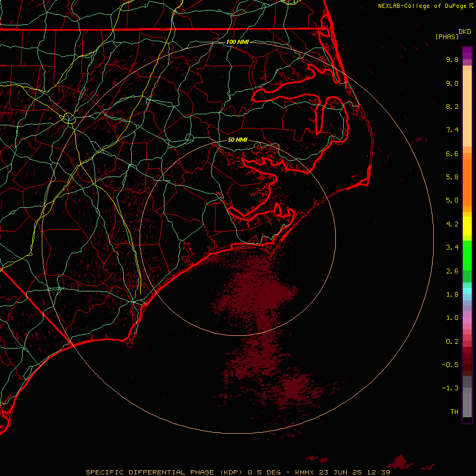Click the 4.2 legend value
The height and width of the screenshot is (476, 476).
(x=452, y=224)
